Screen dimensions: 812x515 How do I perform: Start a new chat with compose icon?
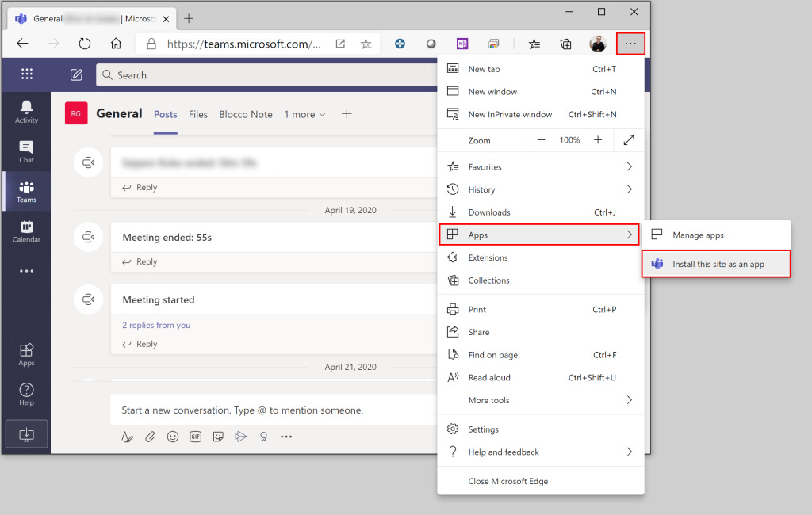tap(76, 75)
